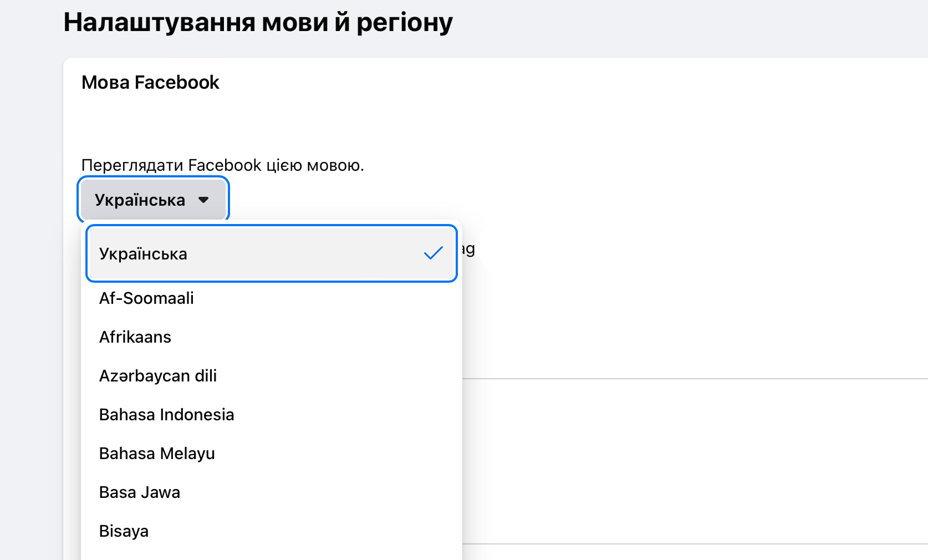Click the Налаштування мови й регіону page title
Screen dimensions: 928x560
pos(258,22)
